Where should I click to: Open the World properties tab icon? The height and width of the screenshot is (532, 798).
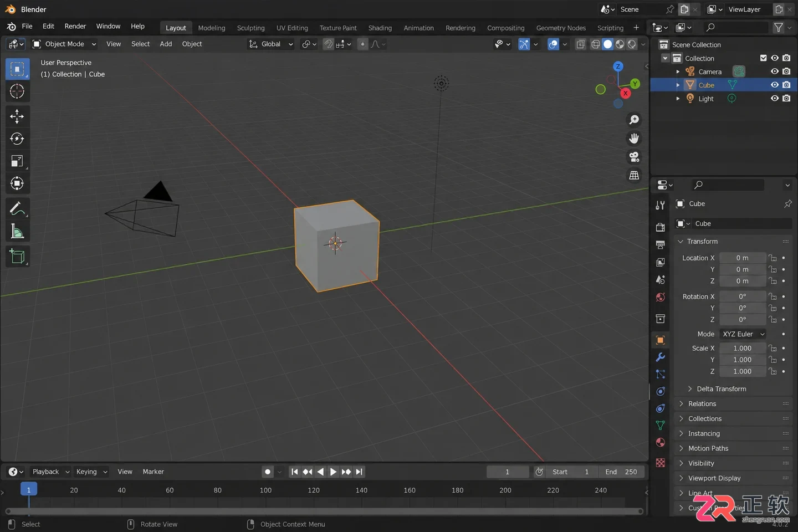tap(660, 298)
